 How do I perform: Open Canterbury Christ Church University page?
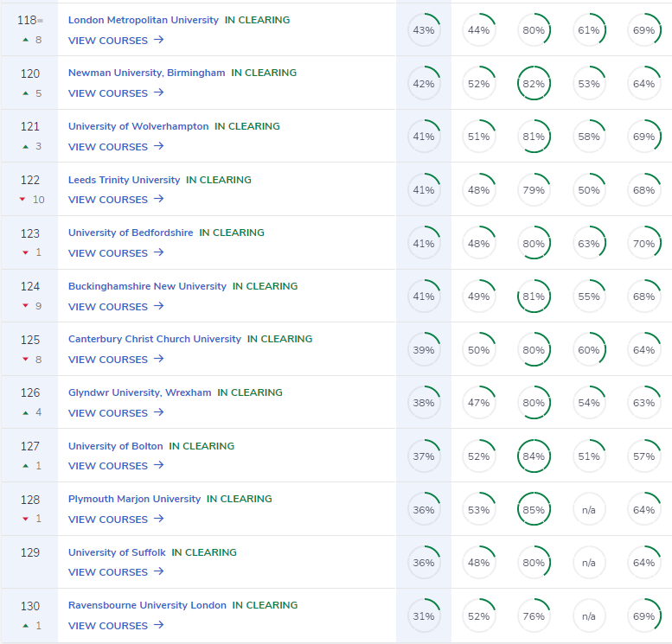click(x=155, y=339)
